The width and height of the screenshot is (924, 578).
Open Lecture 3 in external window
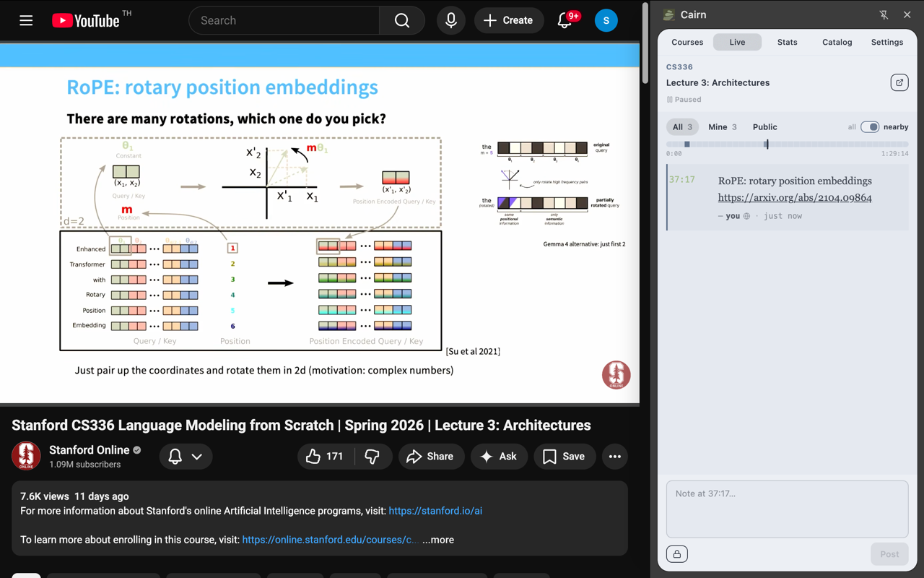click(x=899, y=82)
